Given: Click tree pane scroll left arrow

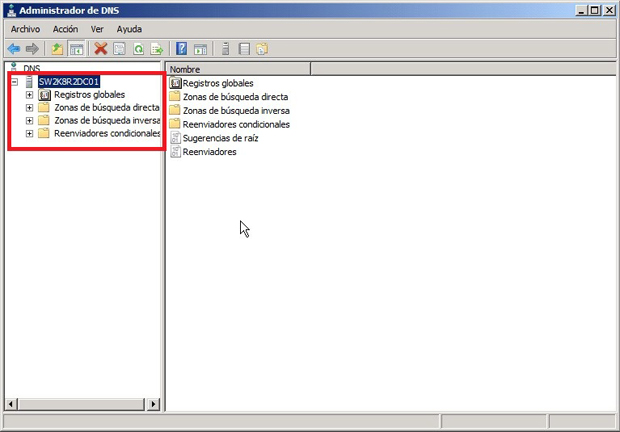Looking at the screenshot, I should (11, 404).
